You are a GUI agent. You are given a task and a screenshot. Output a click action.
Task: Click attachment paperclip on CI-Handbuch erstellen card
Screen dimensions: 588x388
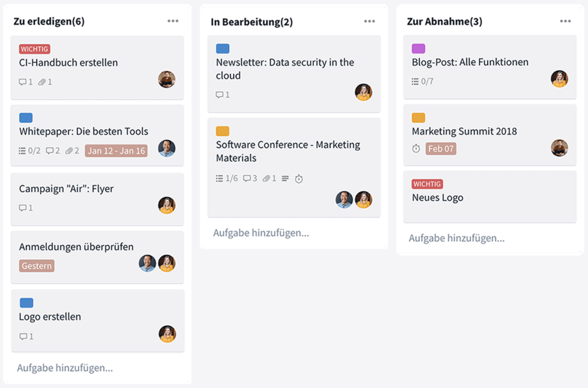click(x=42, y=82)
